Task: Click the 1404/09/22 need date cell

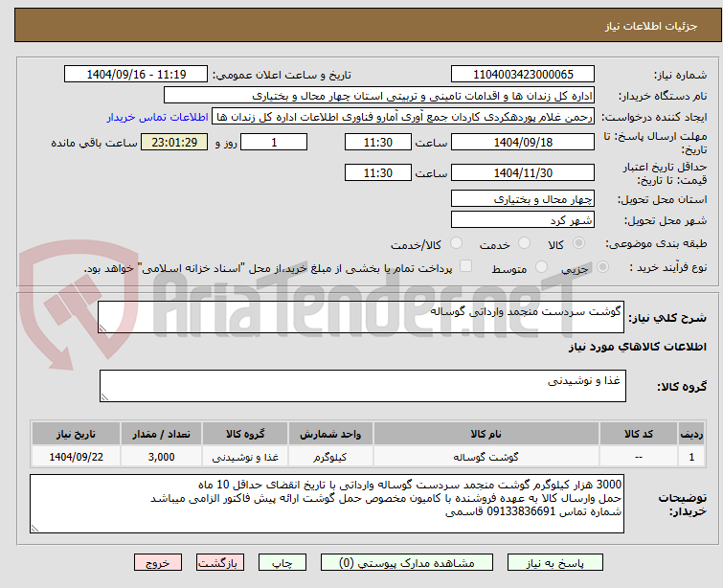Action: pyautogui.click(x=76, y=457)
